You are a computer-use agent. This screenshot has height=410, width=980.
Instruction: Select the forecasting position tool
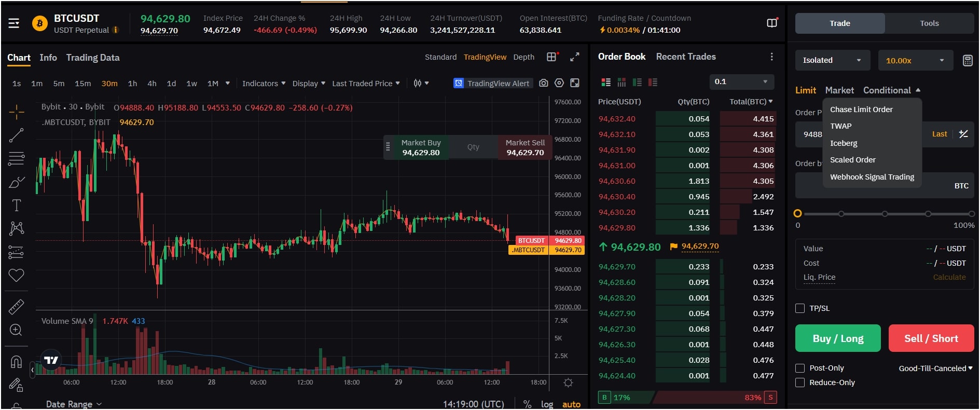coord(16,252)
